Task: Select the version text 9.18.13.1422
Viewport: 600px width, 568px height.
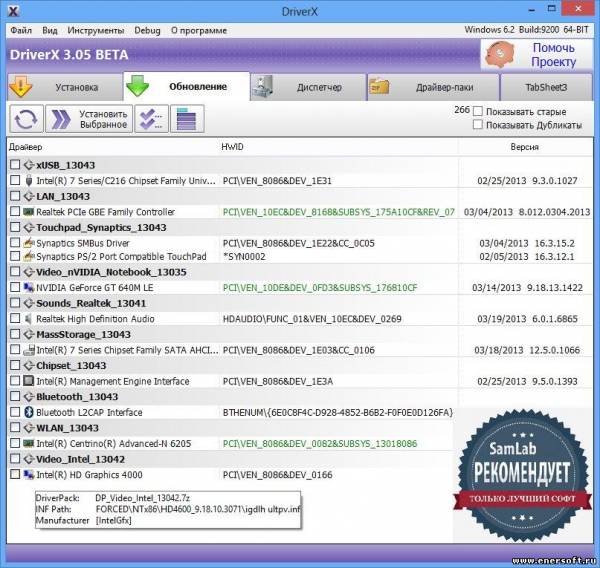Action: tap(555, 287)
